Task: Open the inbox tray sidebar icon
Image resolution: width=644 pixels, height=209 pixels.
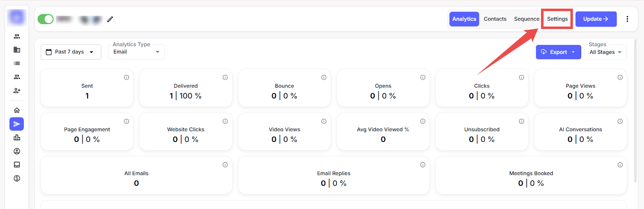Action: point(17,165)
